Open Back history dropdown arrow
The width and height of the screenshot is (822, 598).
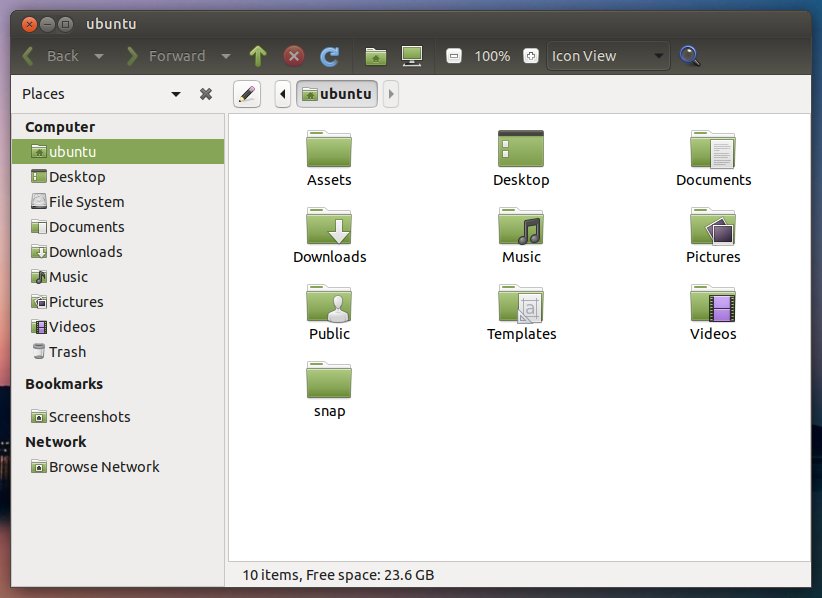99,56
